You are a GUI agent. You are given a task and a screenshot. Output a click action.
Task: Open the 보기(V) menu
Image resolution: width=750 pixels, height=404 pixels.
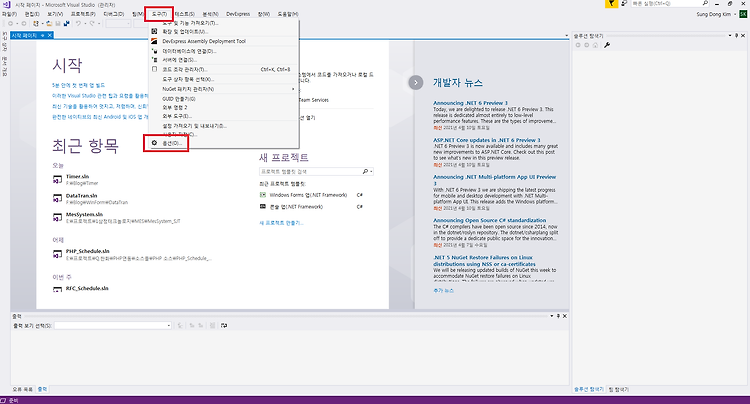pyautogui.click(x=55, y=14)
